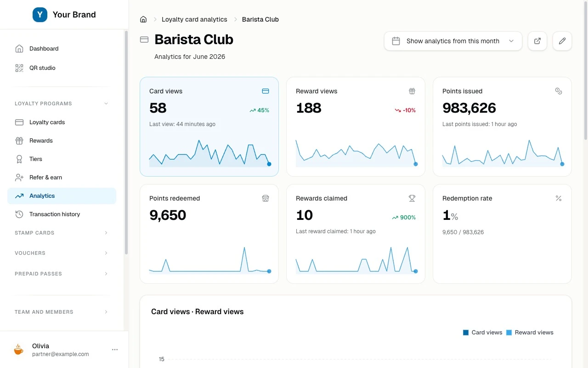Collapse the Loyalty Programs section
588x368 pixels.
(x=62, y=103)
